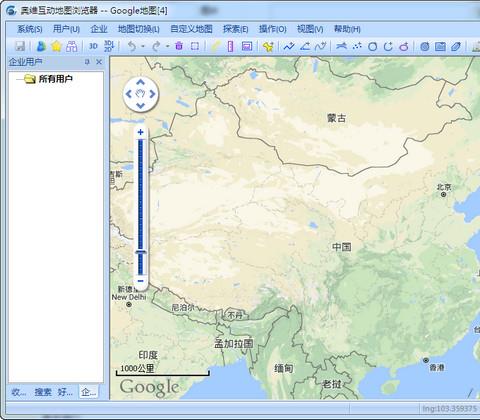Click the hand icon in pan control
Viewport: 480px width, 420px height.
tap(140, 94)
